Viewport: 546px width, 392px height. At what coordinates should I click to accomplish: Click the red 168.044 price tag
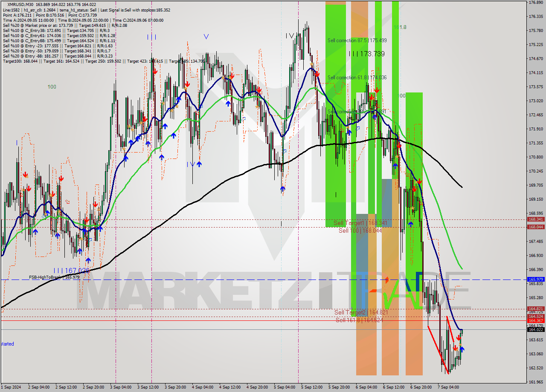(536, 227)
